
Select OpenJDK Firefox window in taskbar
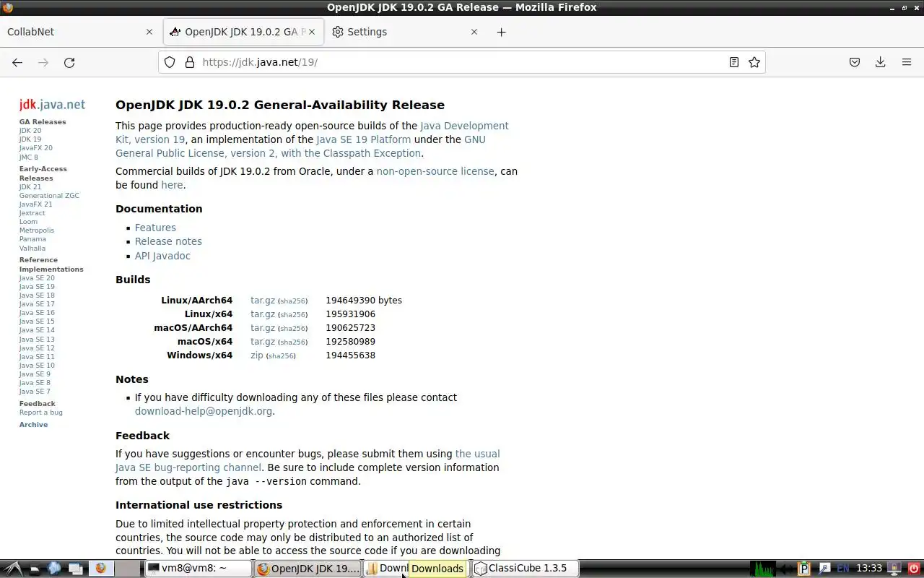308,569
